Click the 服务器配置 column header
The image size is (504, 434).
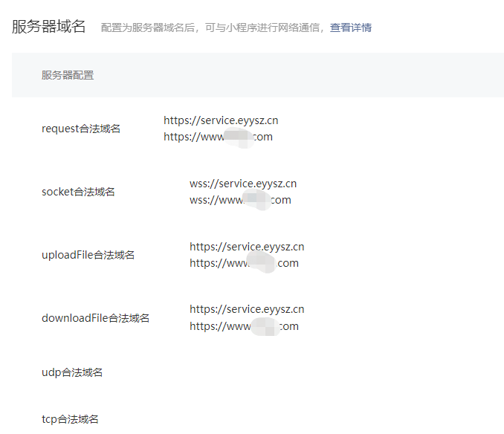click(68, 75)
